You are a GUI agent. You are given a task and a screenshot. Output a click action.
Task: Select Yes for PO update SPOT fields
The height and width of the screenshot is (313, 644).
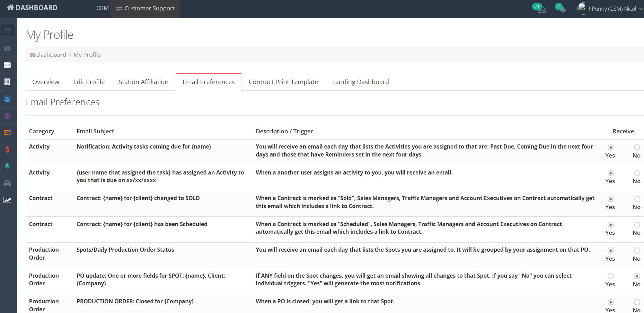click(x=611, y=276)
